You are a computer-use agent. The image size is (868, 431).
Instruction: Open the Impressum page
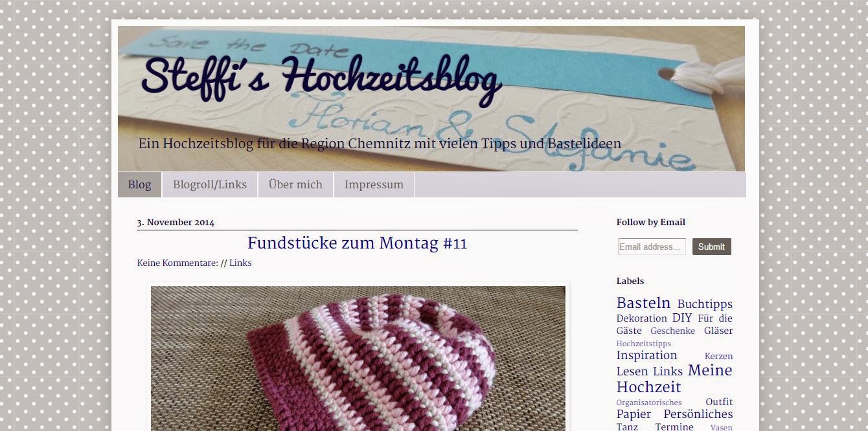pos(374,184)
